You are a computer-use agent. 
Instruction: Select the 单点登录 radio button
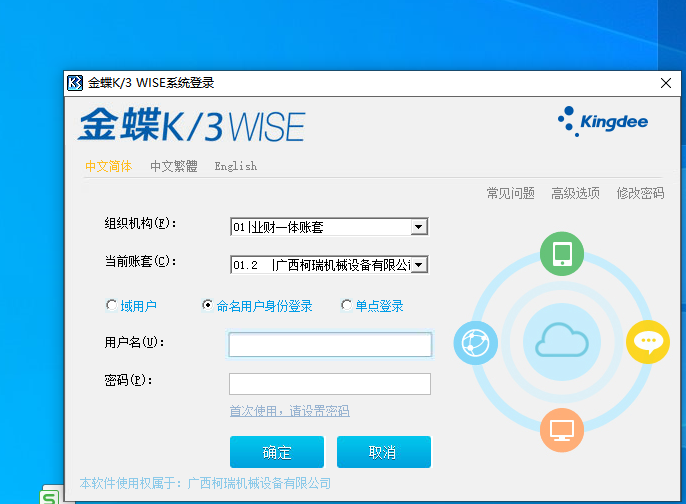click(346, 305)
